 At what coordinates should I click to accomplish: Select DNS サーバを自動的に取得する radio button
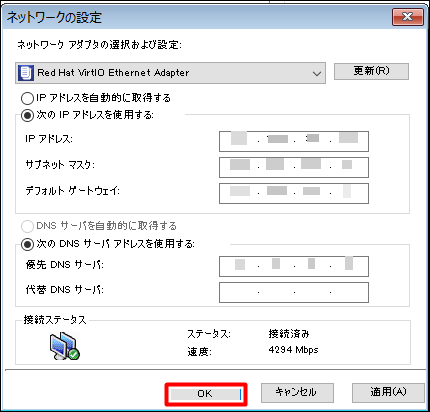click(x=27, y=226)
